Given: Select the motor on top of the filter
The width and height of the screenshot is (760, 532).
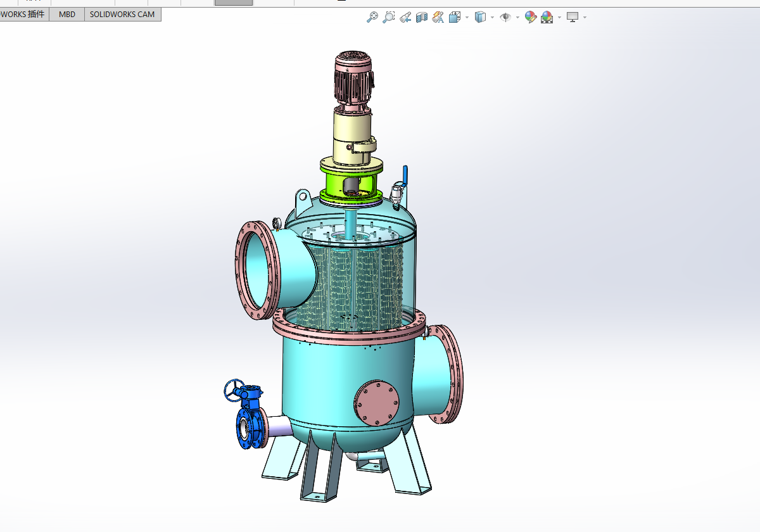Looking at the screenshot, I should pyautogui.click(x=354, y=78).
